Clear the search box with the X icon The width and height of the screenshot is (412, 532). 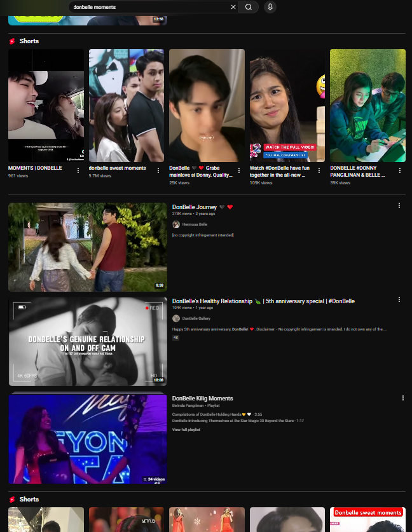(x=233, y=7)
